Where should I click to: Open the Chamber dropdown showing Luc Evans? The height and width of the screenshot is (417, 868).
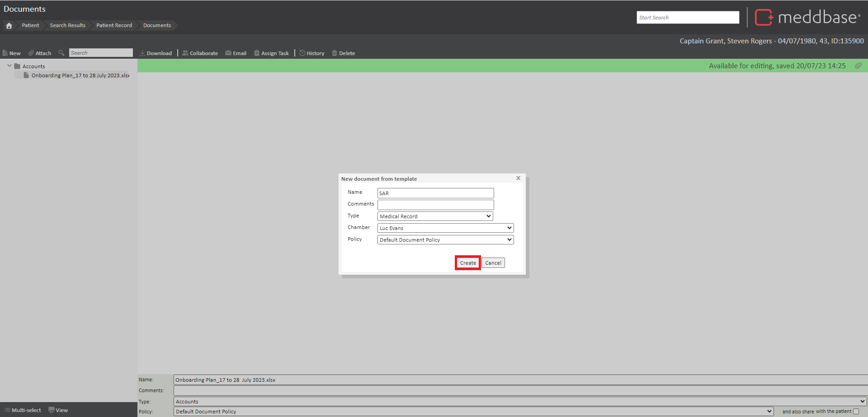click(446, 228)
